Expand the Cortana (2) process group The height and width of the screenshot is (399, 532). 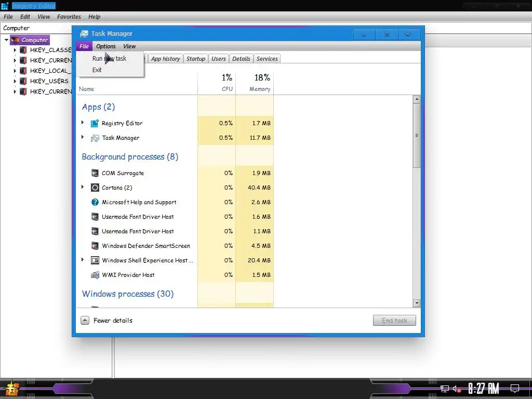click(83, 187)
